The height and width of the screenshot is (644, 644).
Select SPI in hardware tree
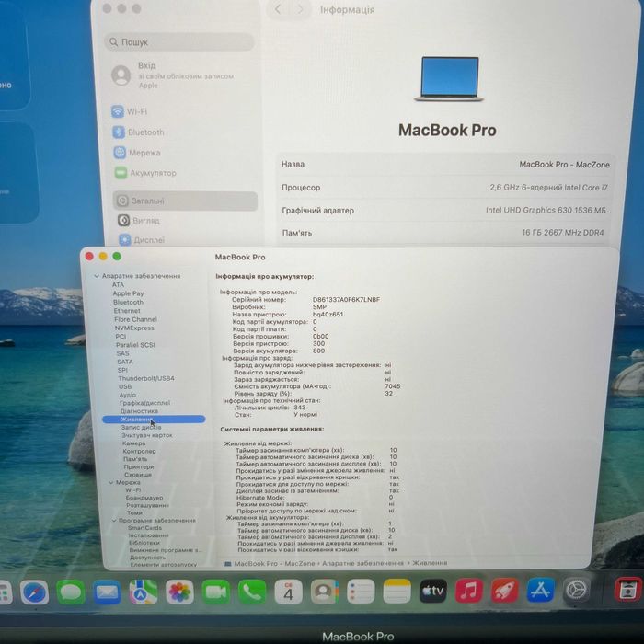122,370
